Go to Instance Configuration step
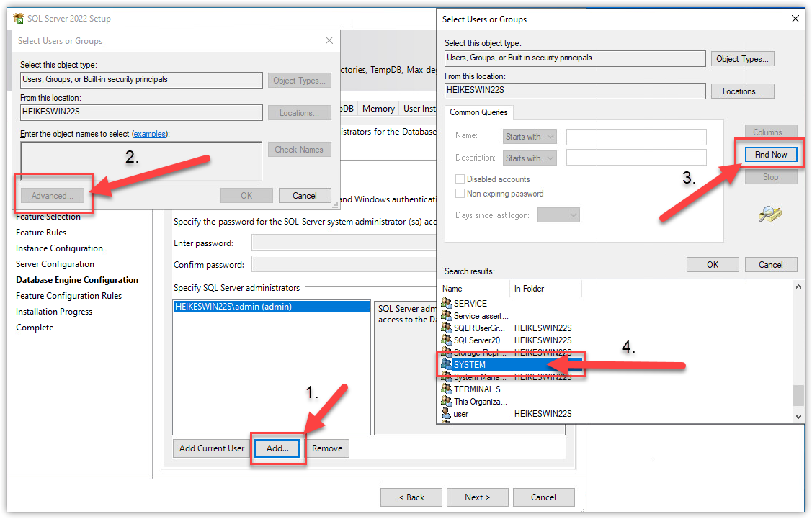This screenshot has height=519, width=812. point(59,248)
